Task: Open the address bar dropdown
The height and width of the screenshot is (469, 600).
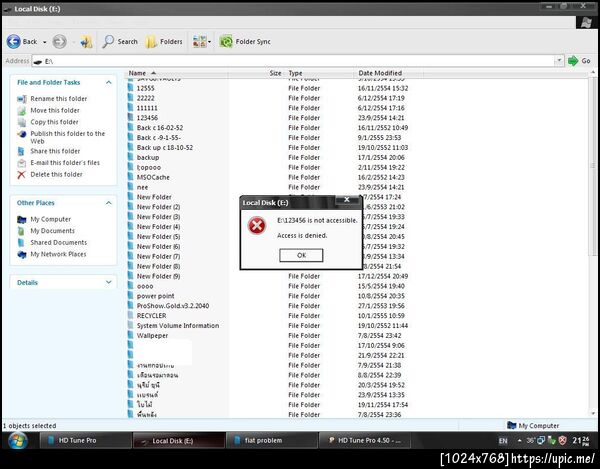Action: pos(559,61)
